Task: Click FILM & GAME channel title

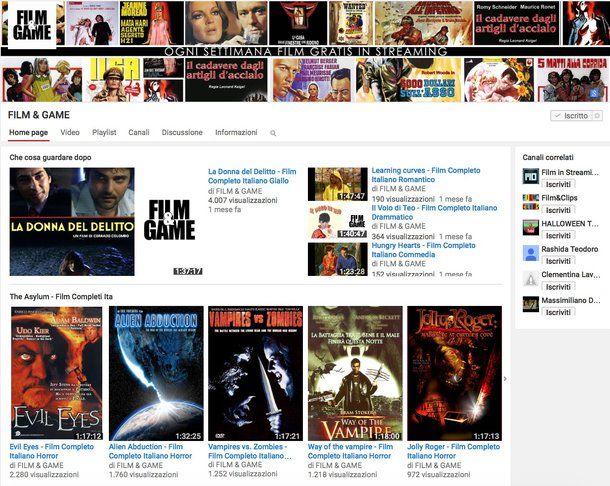Action: [x=39, y=115]
